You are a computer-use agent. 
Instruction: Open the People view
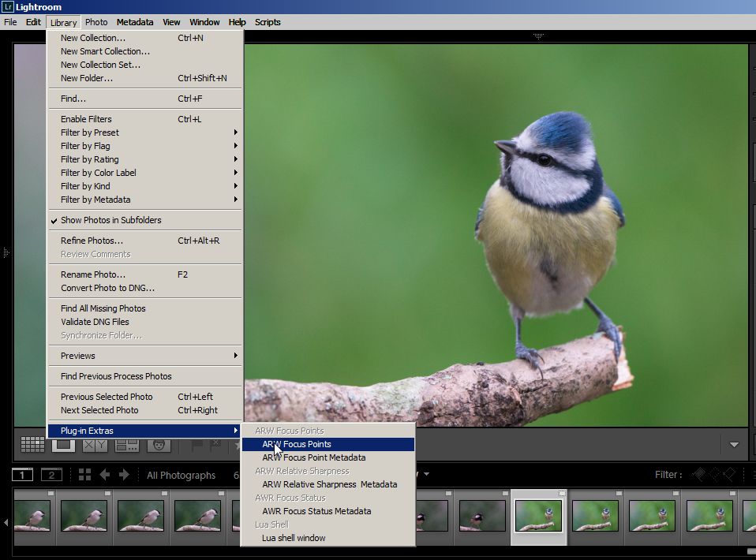point(158,446)
